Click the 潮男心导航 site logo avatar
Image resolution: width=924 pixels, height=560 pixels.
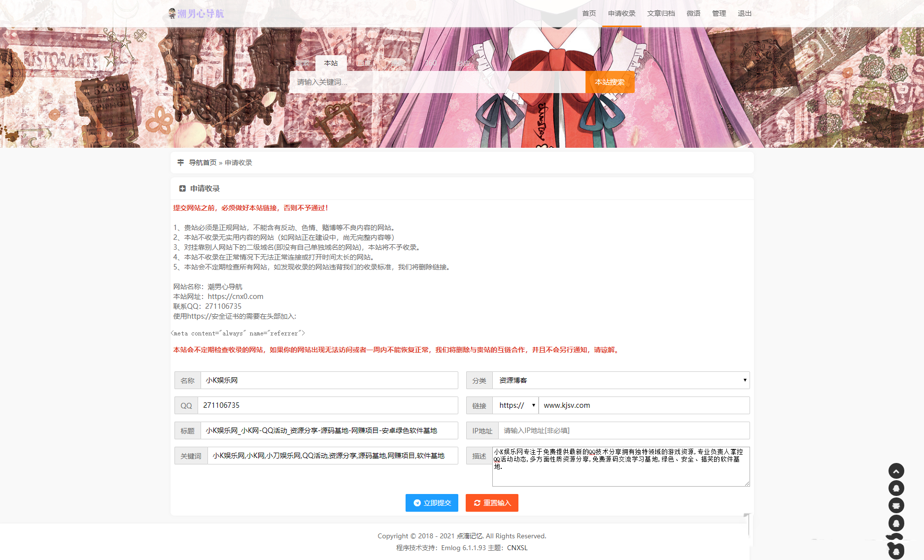172,13
